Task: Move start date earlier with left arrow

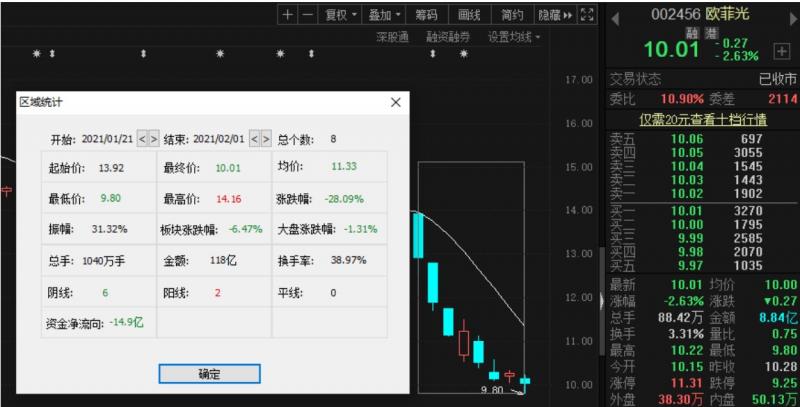Action: 142,139
